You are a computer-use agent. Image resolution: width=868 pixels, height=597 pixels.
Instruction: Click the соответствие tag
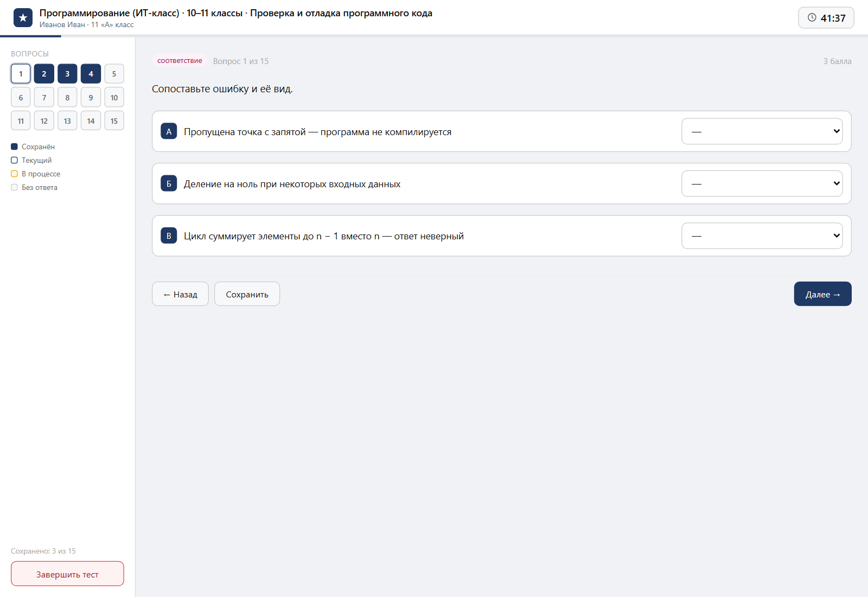[x=180, y=61]
